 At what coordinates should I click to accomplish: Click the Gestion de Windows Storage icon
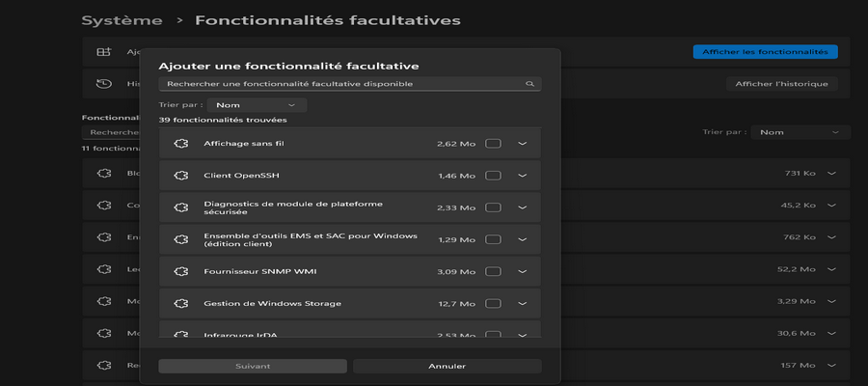pyautogui.click(x=179, y=303)
